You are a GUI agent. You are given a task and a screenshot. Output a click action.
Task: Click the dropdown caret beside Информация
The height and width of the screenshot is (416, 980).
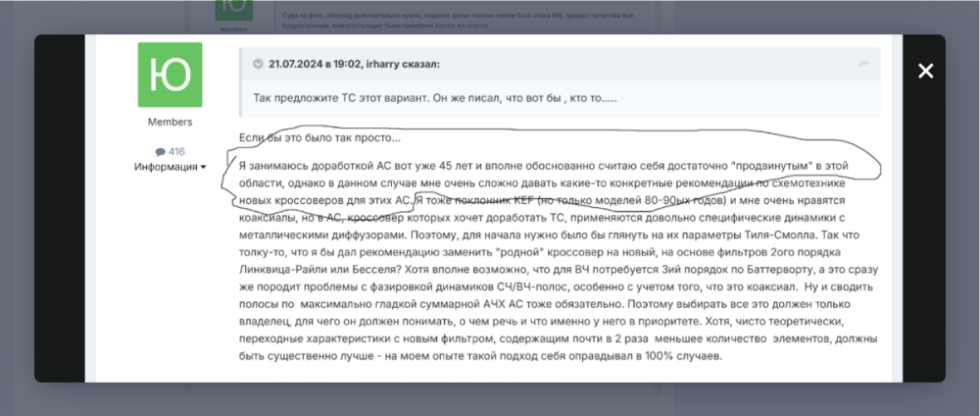(x=204, y=168)
